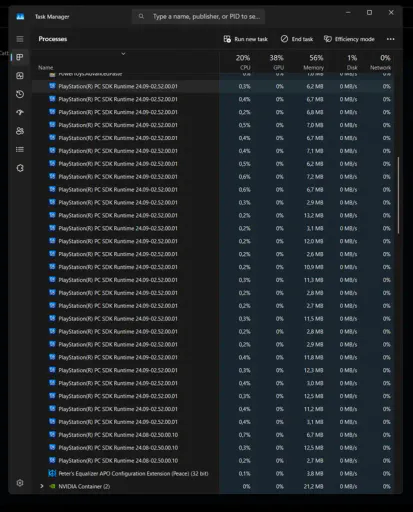Click the 6,8 MB memory cell
The image size is (413, 512).
pos(315,112)
